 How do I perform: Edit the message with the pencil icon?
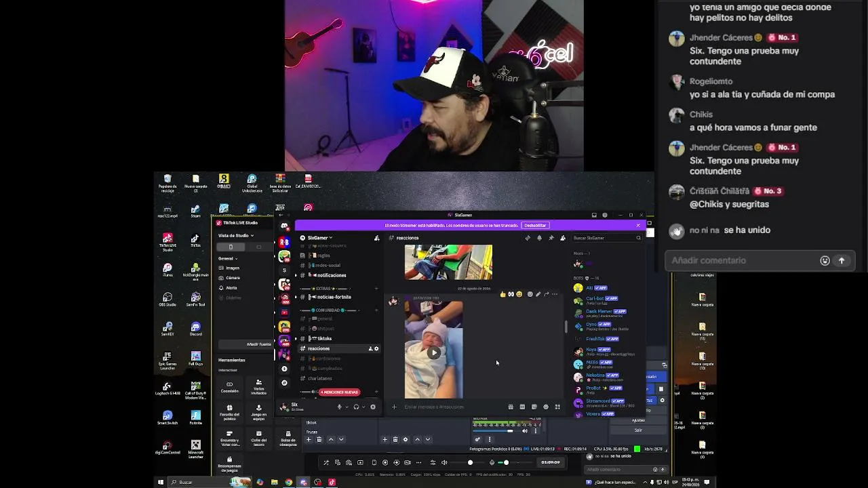(538, 294)
